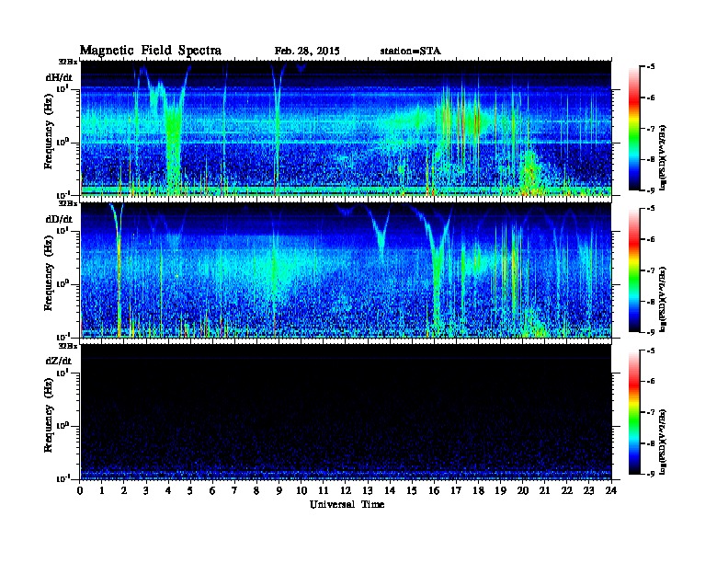Select hour 18 on the time axis
Image resolution: width=728 pixels, height=563 pixels.
click(x=478, y=491)
